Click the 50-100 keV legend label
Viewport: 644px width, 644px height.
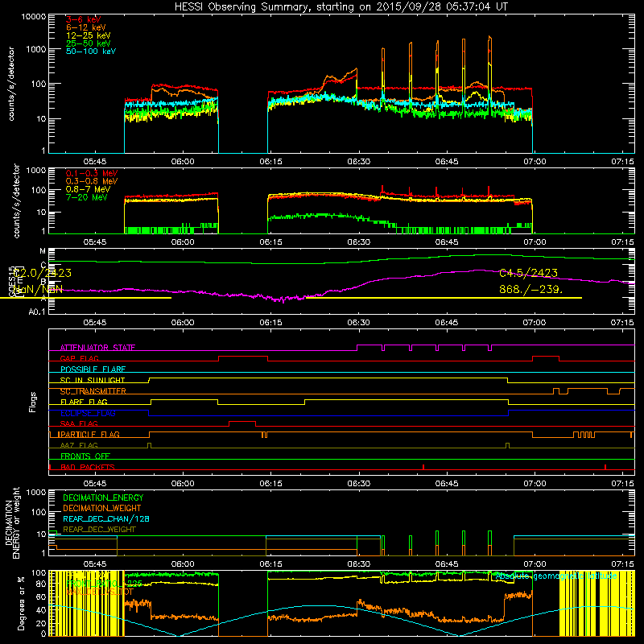91,52
